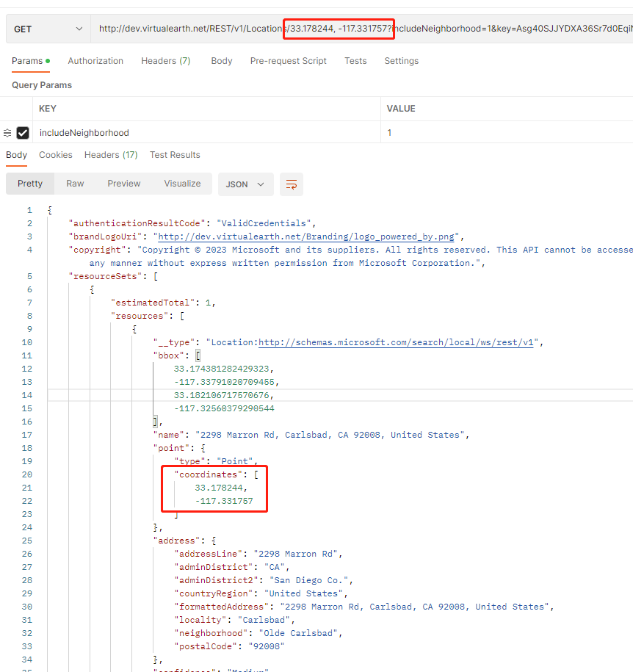
Task: Open the GET method dropdown
Action: [48, 29]
